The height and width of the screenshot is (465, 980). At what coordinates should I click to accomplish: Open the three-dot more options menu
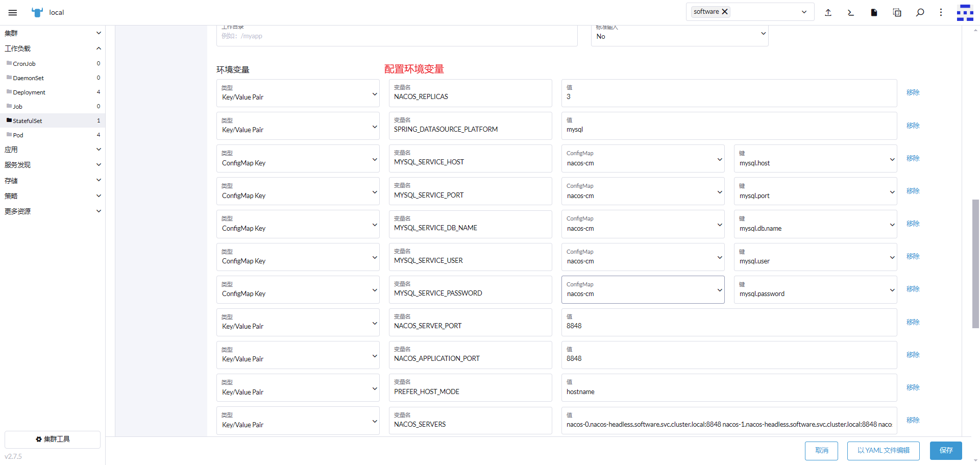coord(941,13)
